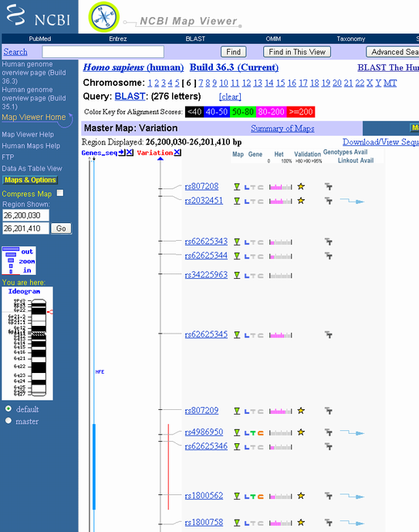
Task: Click the green map marker icon for rs807208
Action: click(x=237, y=187)
